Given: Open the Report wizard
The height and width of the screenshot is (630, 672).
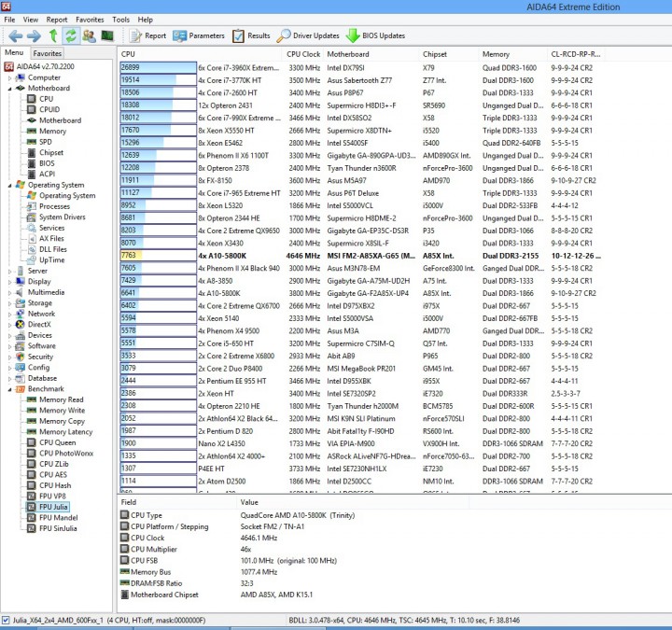Looking at the screenshot, I should (147, 35).
